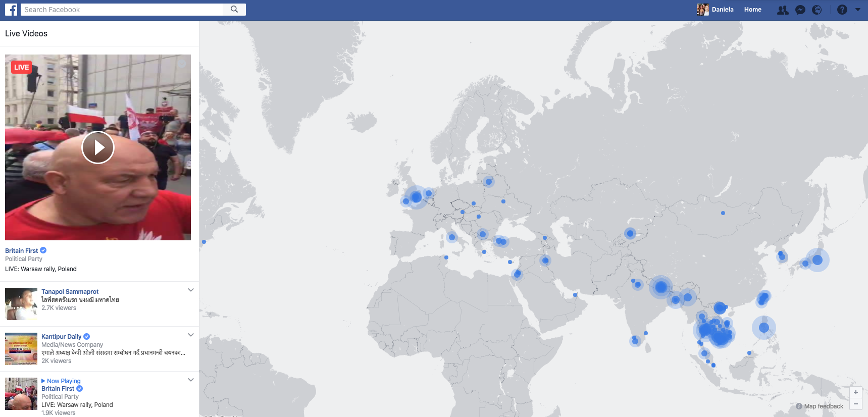Open the Britain First page link under the video
The image size is (868, 417).
coord(22,250)
